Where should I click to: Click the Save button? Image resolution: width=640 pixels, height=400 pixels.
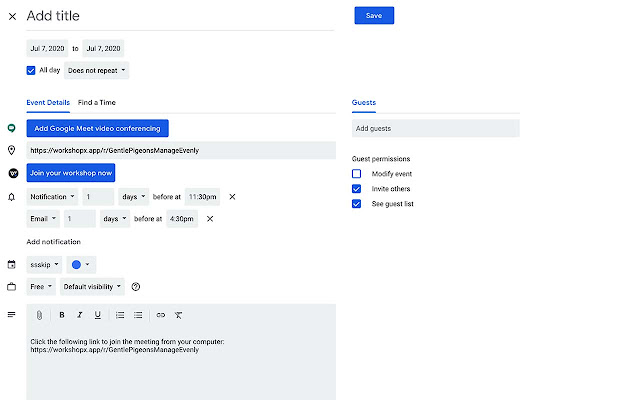tap(374, 16)
